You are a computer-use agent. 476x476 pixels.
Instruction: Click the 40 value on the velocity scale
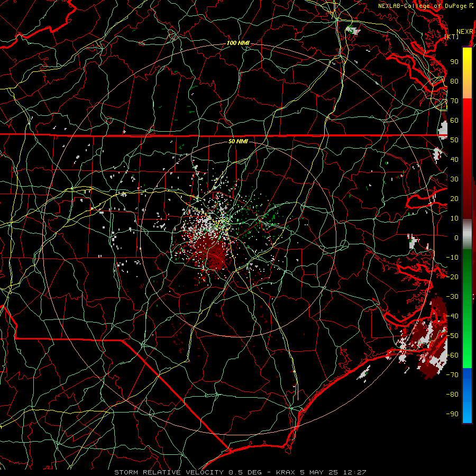[454, 159]
